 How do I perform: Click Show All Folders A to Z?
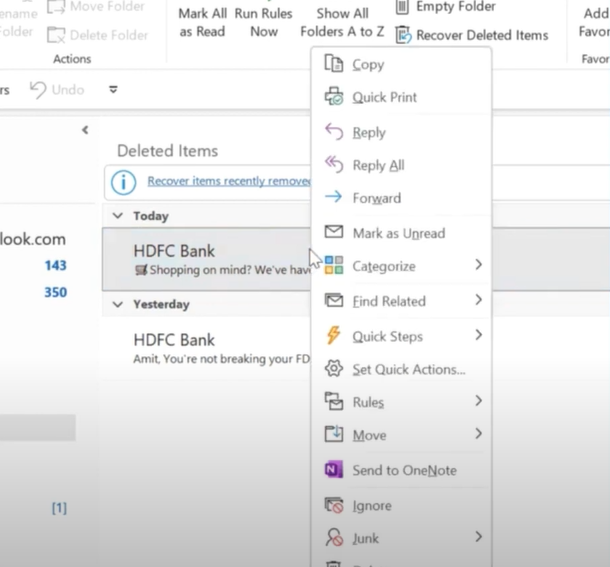[x=342, y=23]
